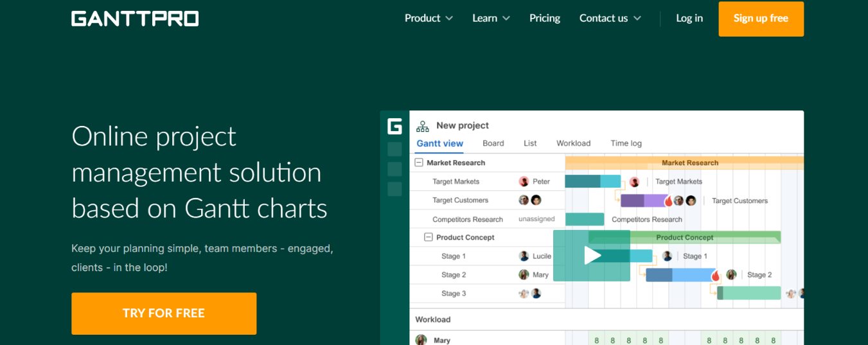Click Peter's avatar in Target Markets row
This screenshot has width=868, height=345.
(x=524, y=182)
